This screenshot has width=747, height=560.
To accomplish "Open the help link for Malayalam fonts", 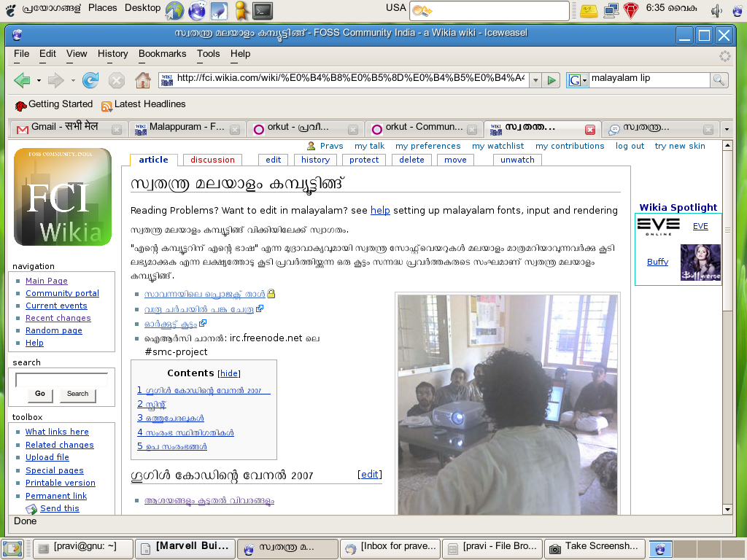I will (x=380, y=211).
